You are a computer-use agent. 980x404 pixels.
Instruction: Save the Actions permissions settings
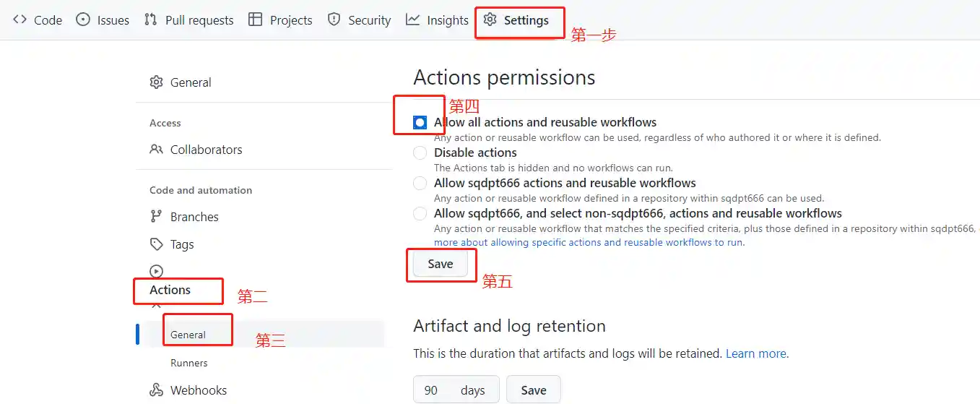point(441,265)
